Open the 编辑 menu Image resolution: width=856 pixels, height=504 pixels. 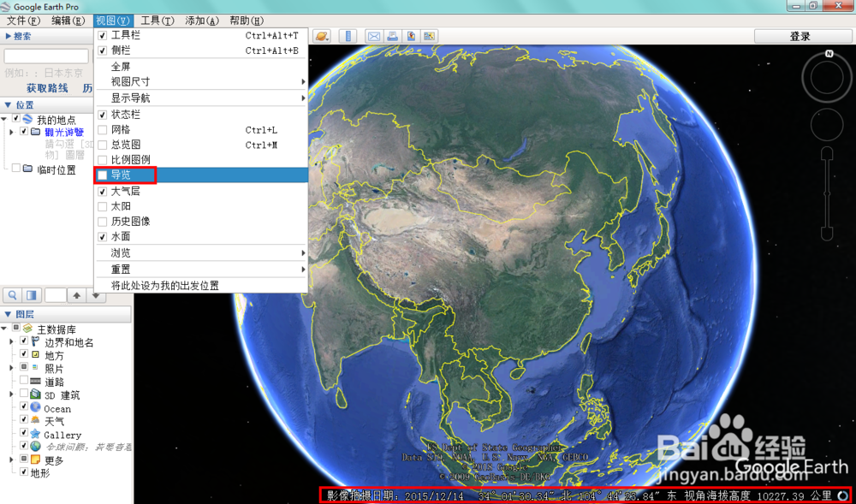(x=68, y=21)
